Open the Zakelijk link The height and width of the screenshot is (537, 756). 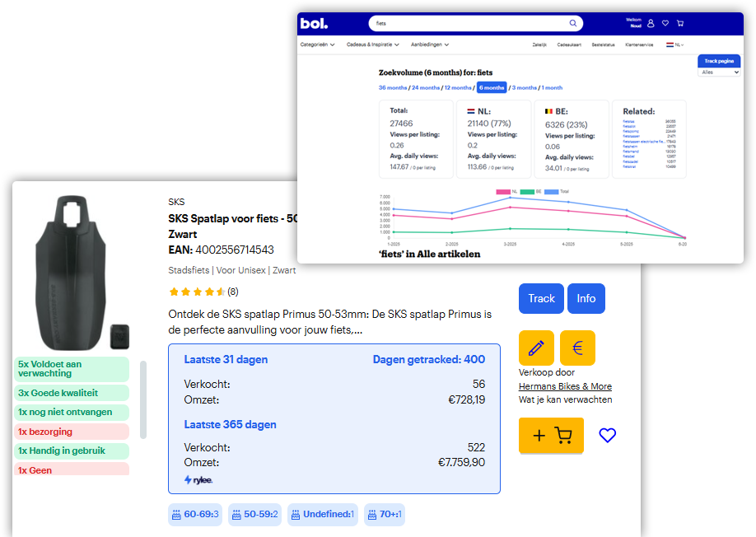click(539, 44)
